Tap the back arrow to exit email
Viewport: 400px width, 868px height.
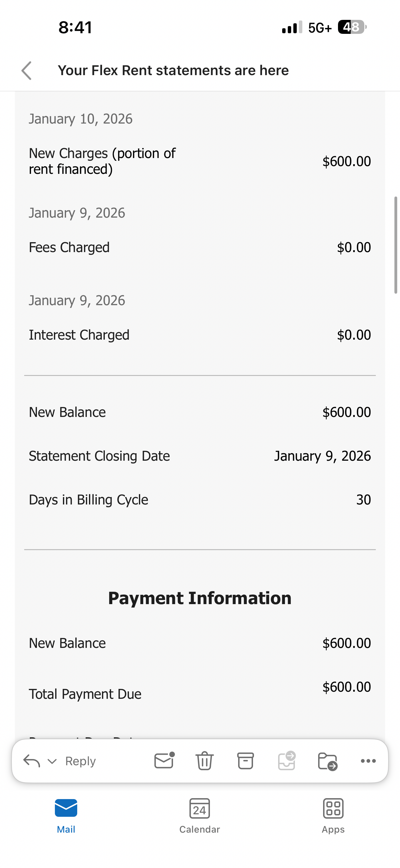[26, 71]
